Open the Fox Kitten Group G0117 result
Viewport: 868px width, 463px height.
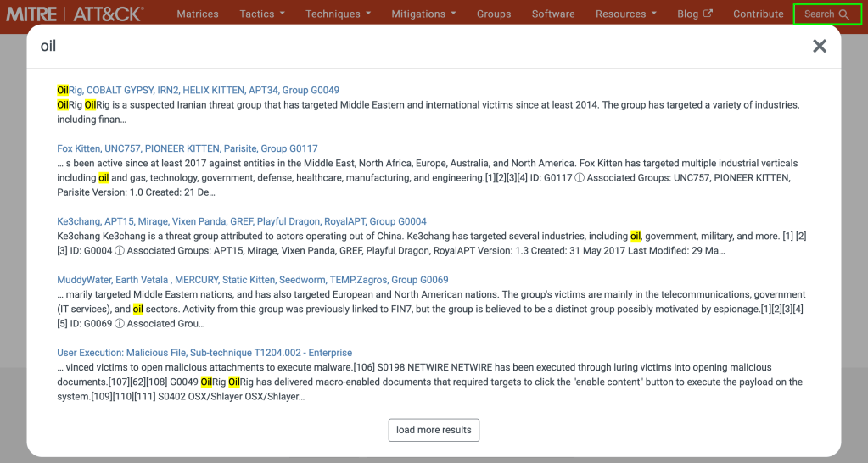[x=187, y=148]
